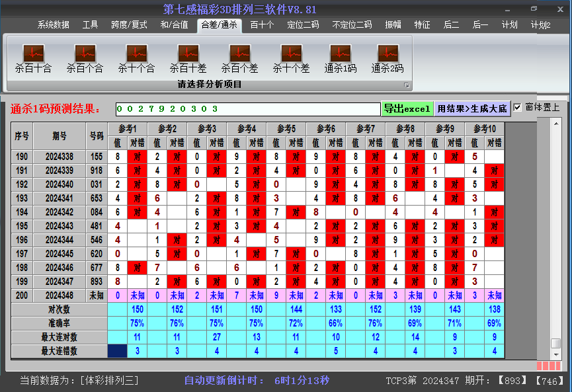The width and height of the screenshot is (572, 392).
Task: Open the 杀十个合 analysis icon
Action: tap(136, 58)
